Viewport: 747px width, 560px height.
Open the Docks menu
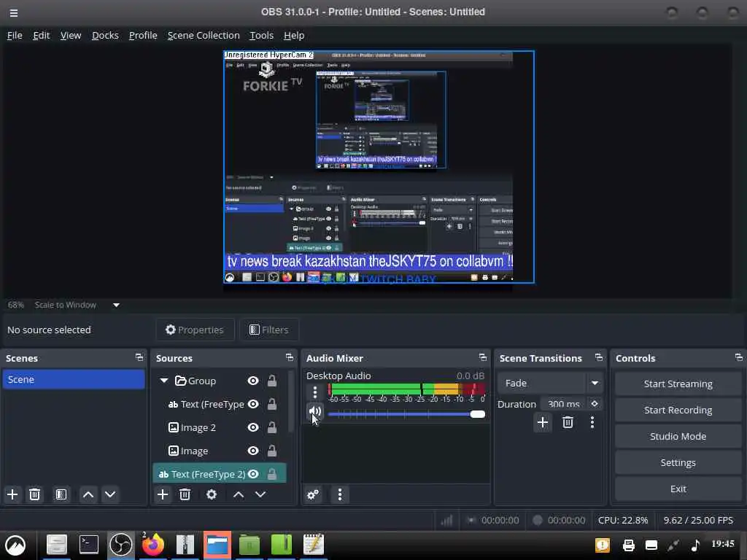point(105,35)
